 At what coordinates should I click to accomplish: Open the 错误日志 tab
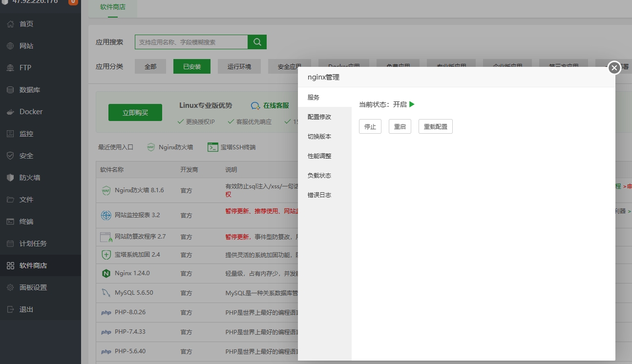click(325, 195)
